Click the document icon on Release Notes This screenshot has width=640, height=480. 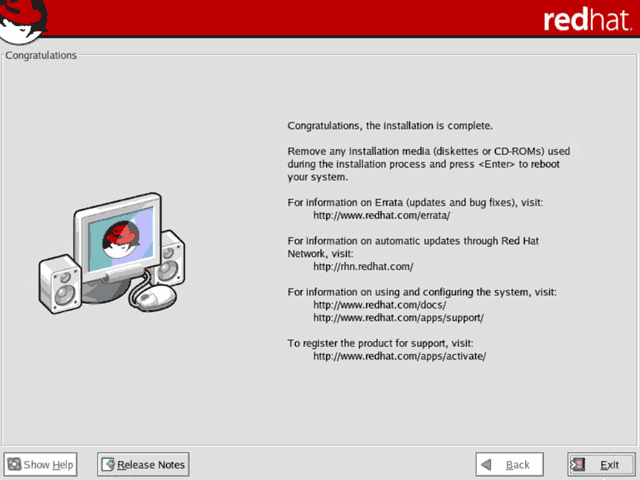tap(107, 464)
